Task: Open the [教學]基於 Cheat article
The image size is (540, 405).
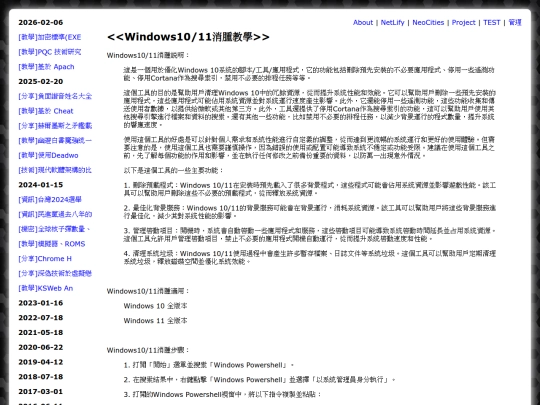Action: click(46, 111)
